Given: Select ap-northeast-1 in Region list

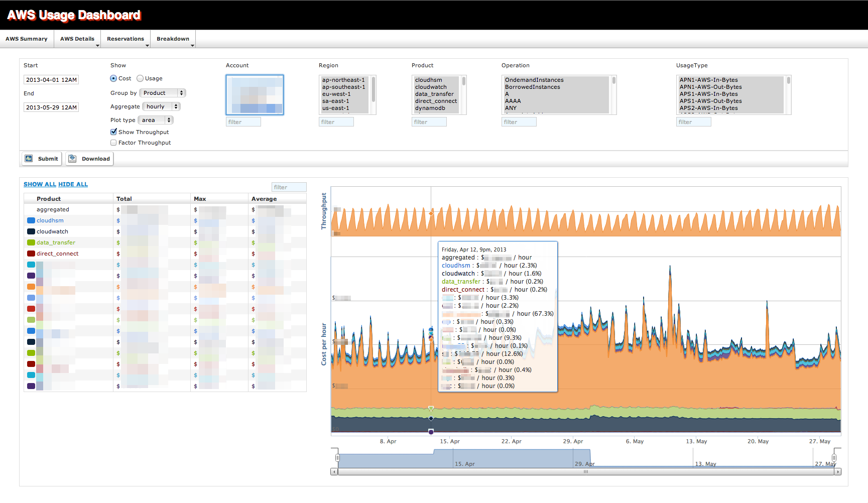Looking at the screenshot, I should [x=343, y=80].
